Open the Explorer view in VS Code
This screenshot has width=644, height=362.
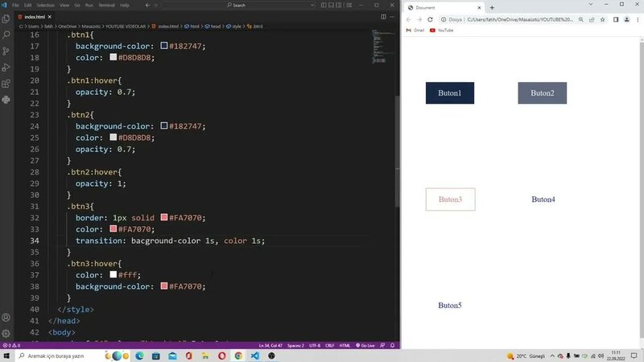[x=6, y=19]
